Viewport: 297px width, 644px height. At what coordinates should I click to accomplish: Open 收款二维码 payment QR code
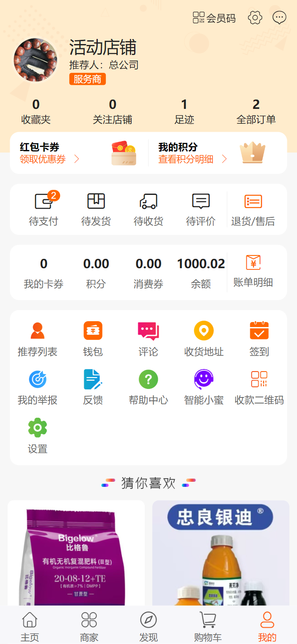259,388
